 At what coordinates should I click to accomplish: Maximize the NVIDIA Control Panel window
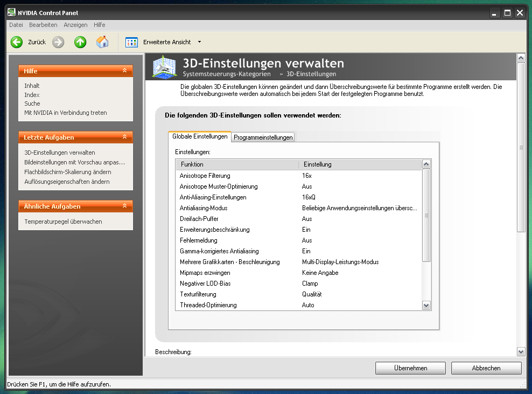point(507,13)
